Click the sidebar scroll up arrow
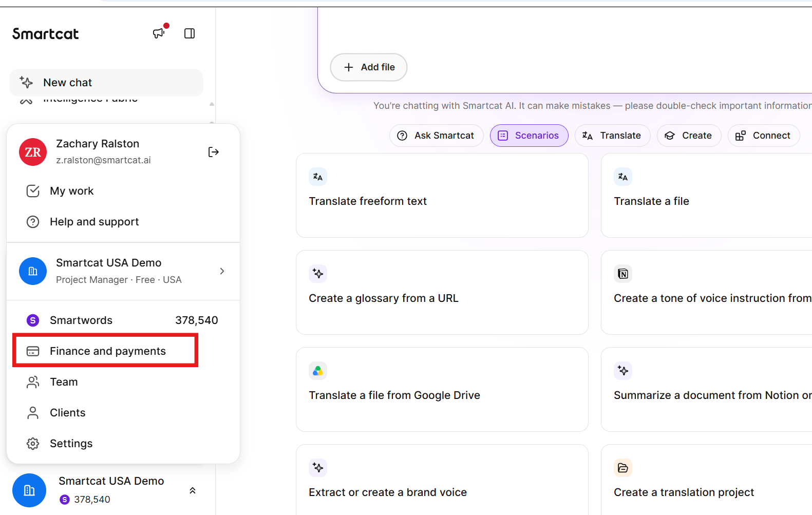Image resolution: width=812 pixels, height=515 pixels. 212,104
